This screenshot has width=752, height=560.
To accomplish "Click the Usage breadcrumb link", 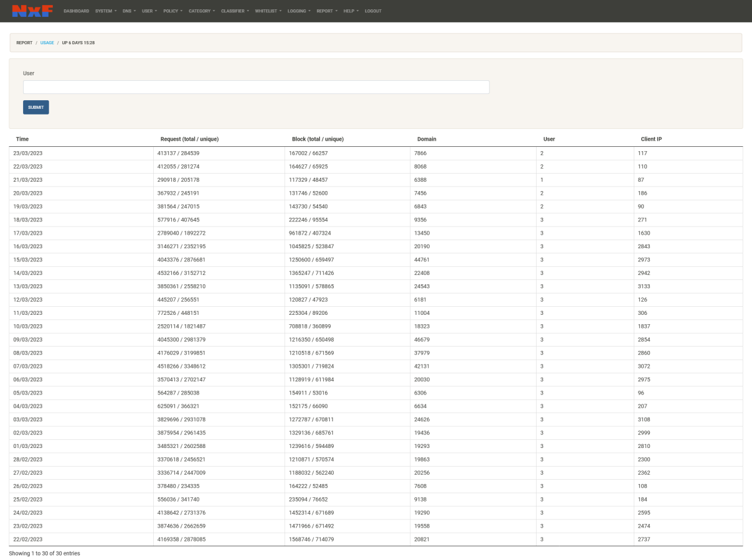I will click(x=47, y=43).
